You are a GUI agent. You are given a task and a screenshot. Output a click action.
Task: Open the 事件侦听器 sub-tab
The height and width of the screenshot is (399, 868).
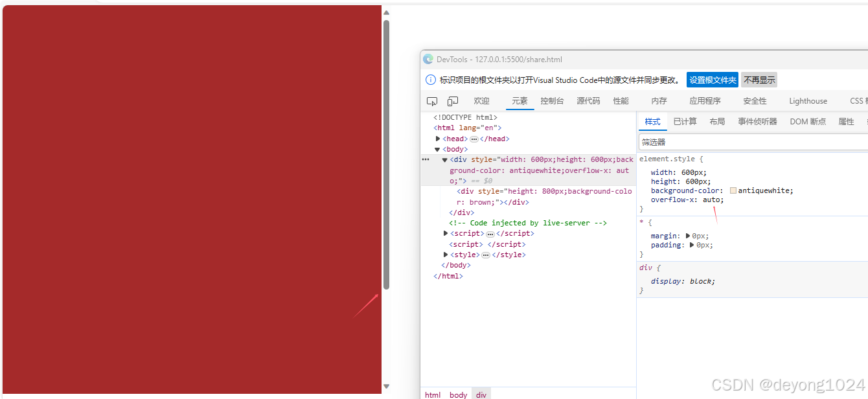pyautogui.click(x=757, y=122)
